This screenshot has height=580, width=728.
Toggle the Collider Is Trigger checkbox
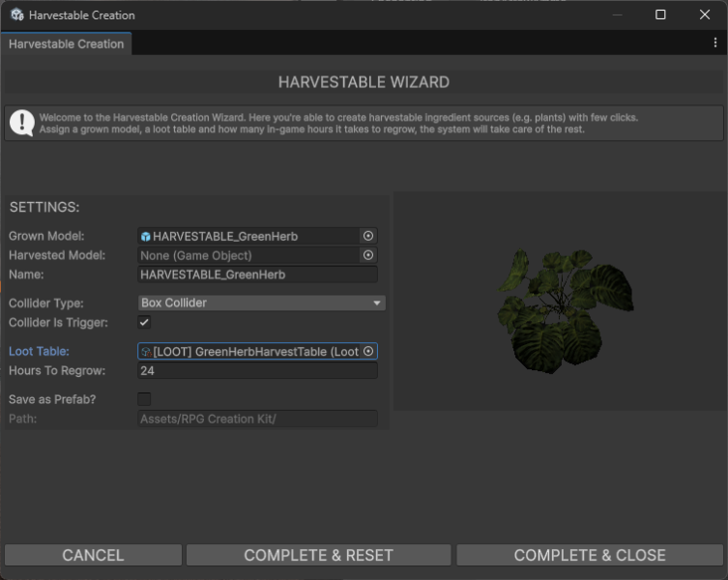[144, 322]
